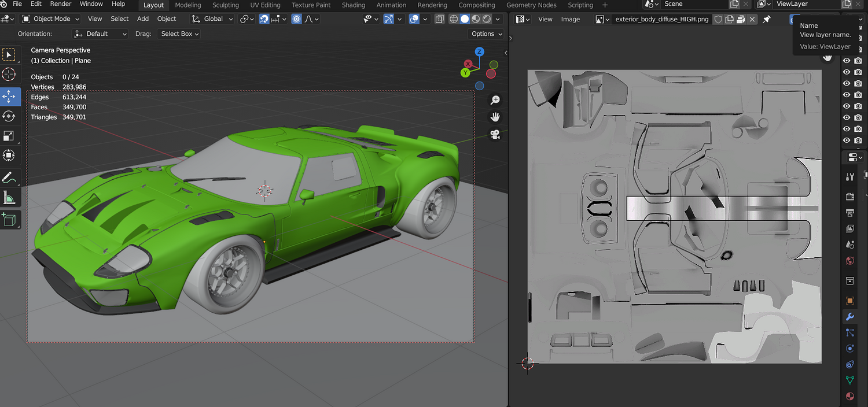
Task: Activate the Annotate pencil tool
Action: [9, 177]
